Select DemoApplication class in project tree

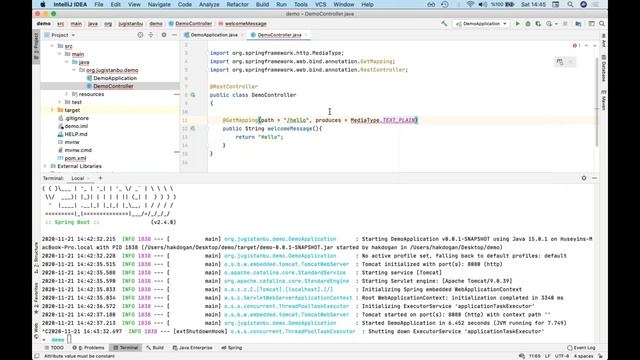pos(115,78)
